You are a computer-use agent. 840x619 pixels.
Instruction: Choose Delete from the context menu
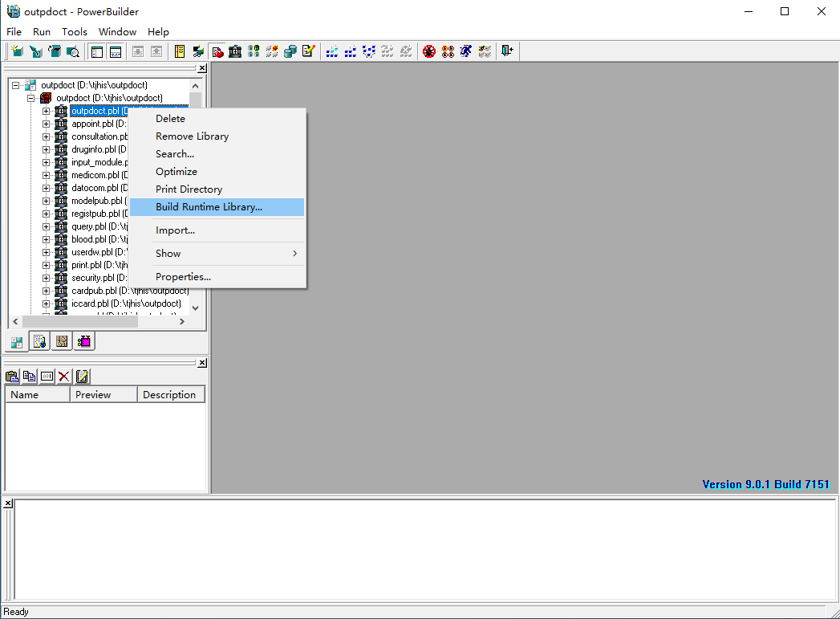tap(217, 119)
